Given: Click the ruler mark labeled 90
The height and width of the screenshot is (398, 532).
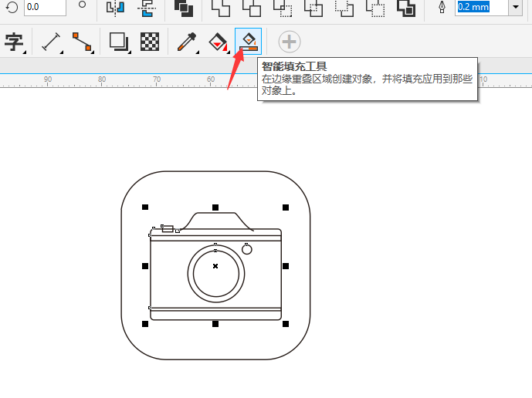Looking at the screenshot, I should coord(48,79).
